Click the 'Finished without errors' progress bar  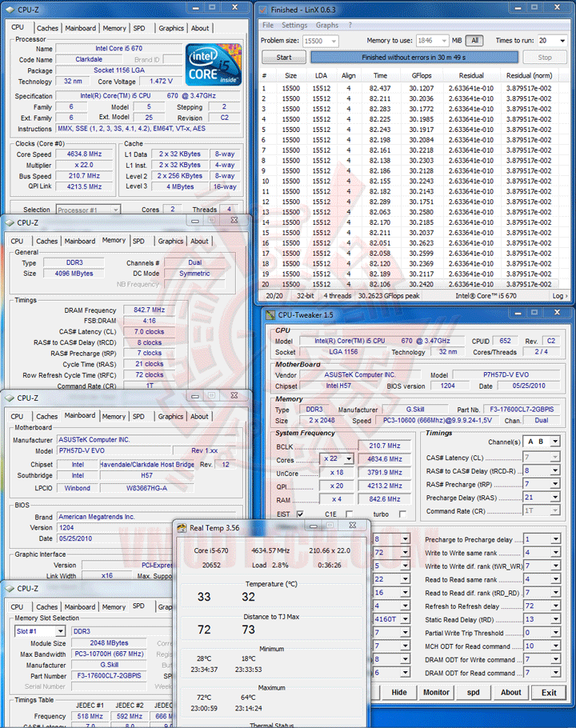point(414,57)
